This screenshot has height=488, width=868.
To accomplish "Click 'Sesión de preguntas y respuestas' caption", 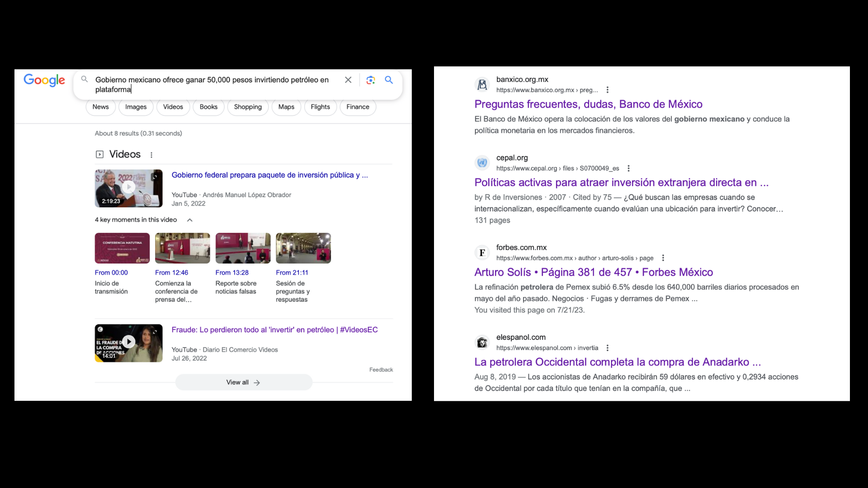I will coord(293,291).
